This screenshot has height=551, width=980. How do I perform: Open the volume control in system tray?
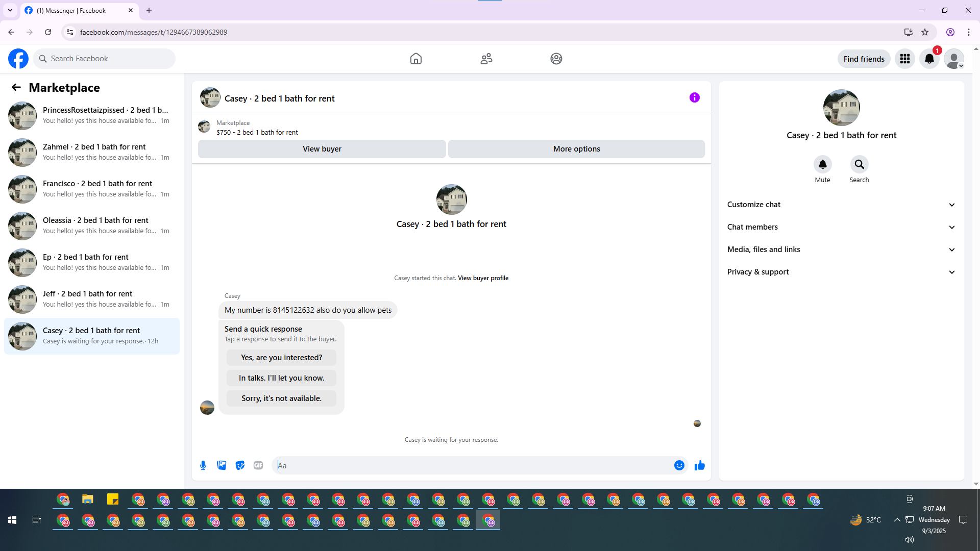click(909, 540)
